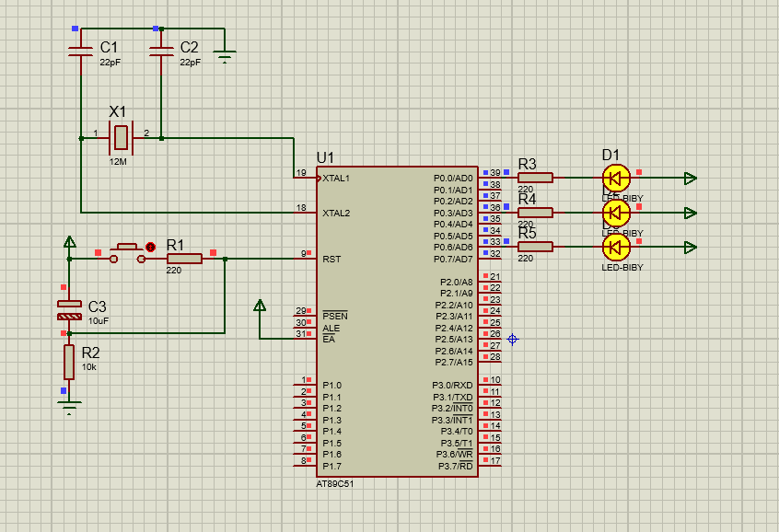
Task: Click the U1 reference label
Action: coord(325,157)
